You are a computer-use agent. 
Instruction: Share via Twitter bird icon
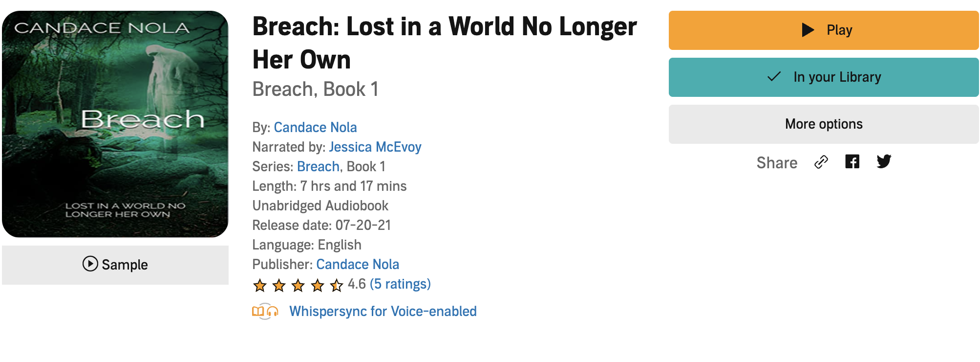(884, 161)
